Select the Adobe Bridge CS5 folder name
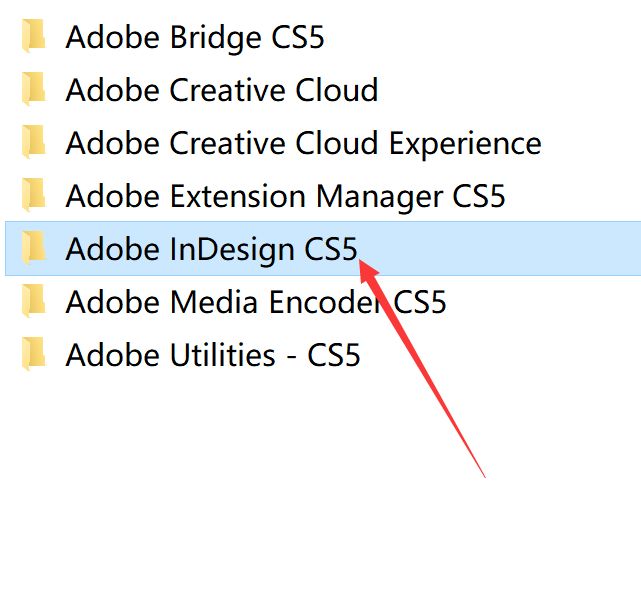The width and height of the screenshot is (641, 594). point(194,37)
